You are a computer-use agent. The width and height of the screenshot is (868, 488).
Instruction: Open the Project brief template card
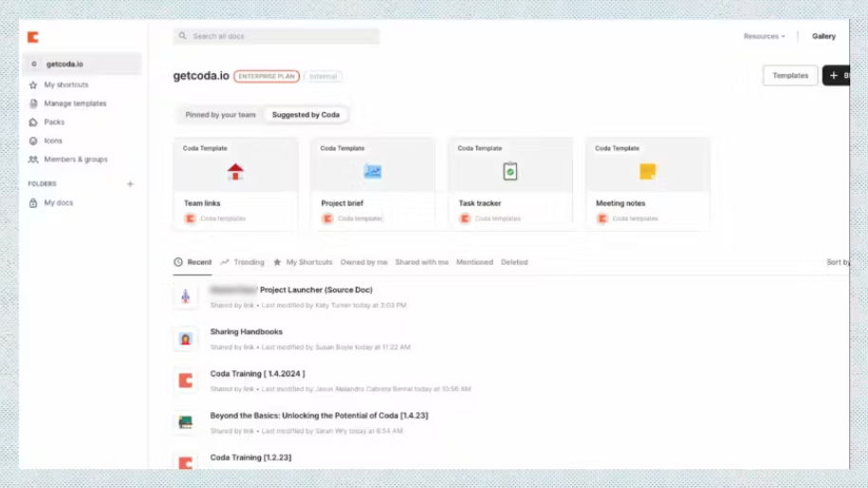pos(373,184)
